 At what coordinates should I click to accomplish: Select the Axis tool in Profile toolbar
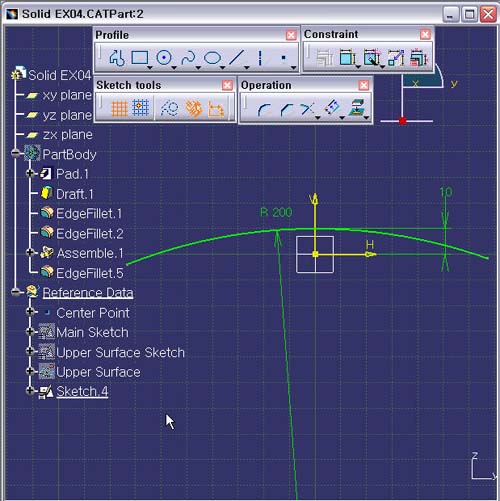pos(260,58)
